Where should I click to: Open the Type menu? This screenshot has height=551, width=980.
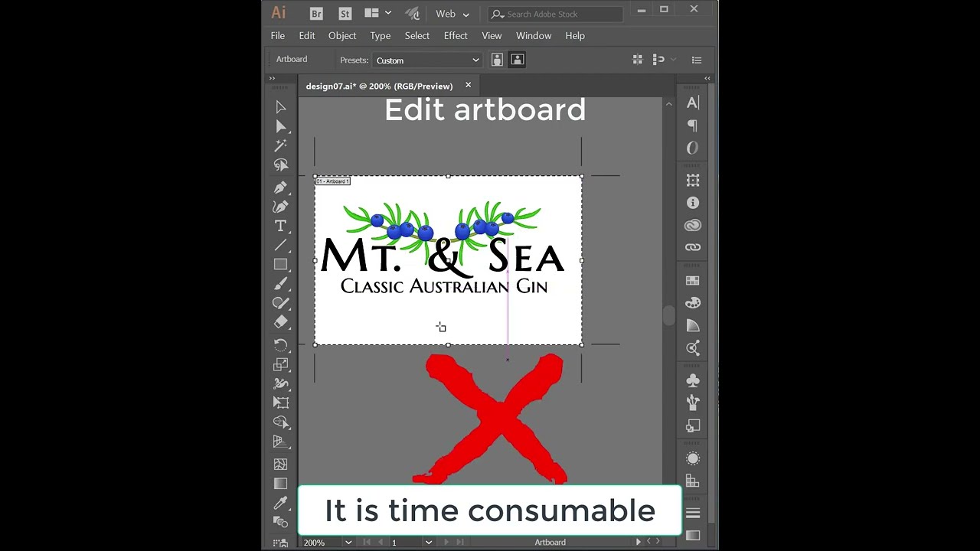coord(381,36)
